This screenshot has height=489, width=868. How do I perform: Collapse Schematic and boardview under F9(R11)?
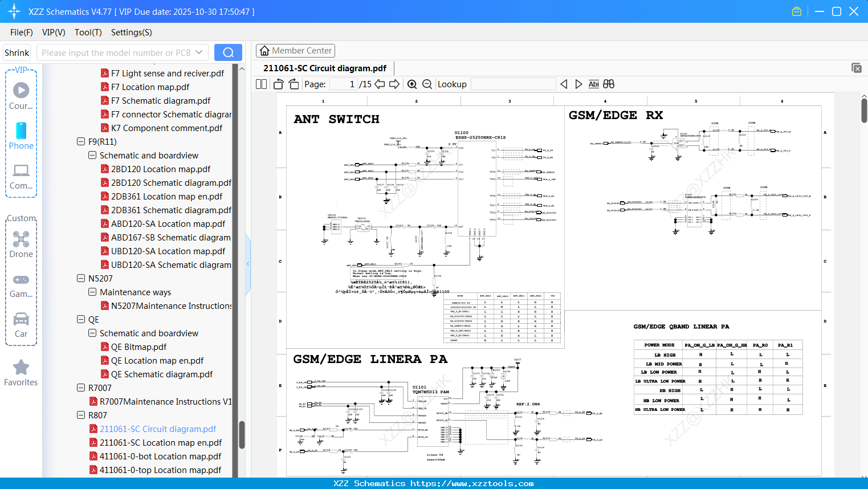pos(92,155)
